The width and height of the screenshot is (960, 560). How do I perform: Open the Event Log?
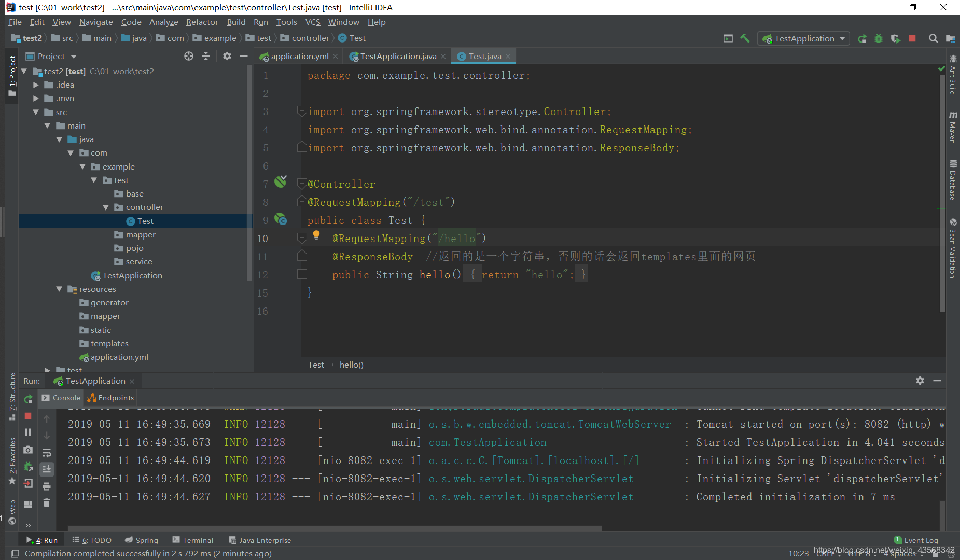916,540
